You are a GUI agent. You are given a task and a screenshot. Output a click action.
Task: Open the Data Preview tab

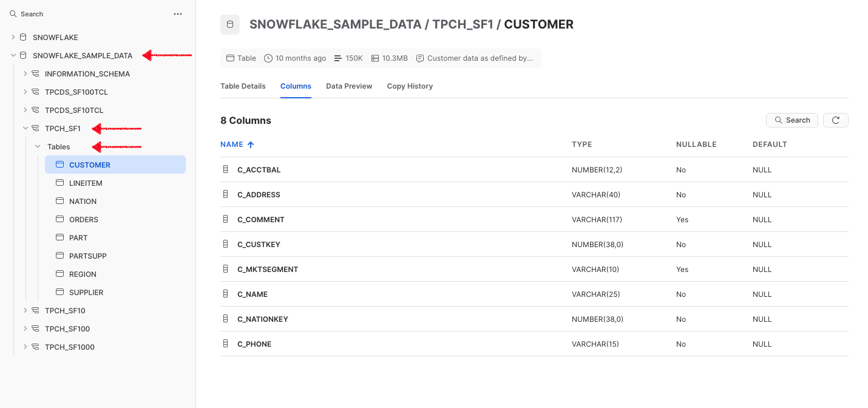coord(349,86)
